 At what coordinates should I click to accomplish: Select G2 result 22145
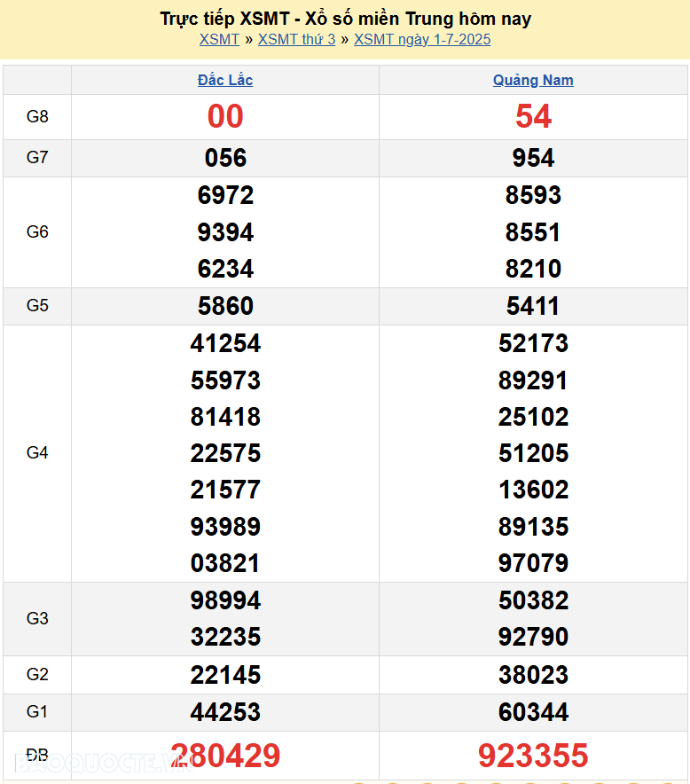(x=225, y=675)
